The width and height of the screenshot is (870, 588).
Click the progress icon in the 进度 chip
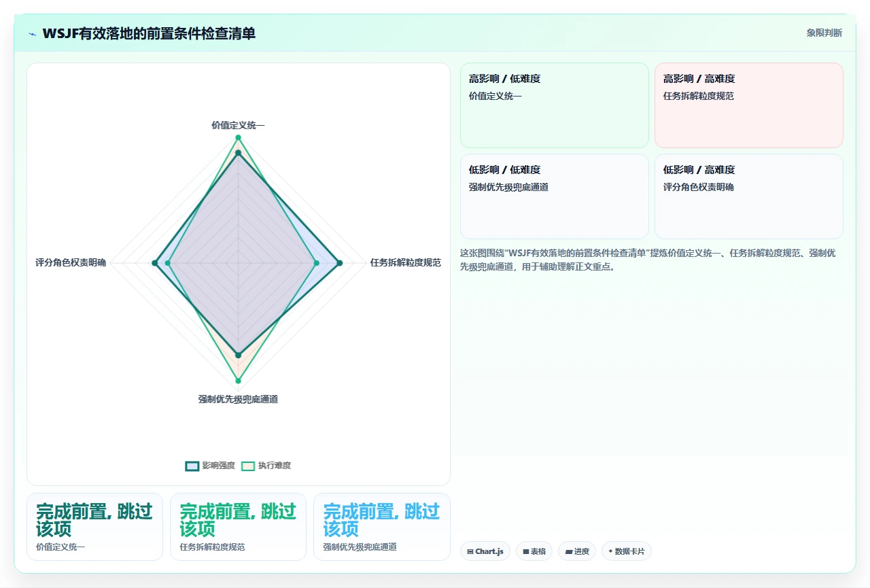coord(569,552)
